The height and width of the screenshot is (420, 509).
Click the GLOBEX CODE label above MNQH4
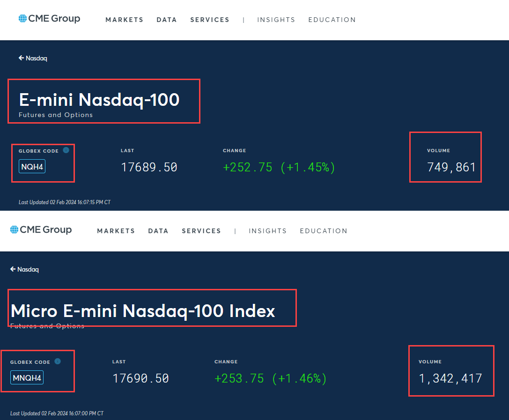(30, 362)
